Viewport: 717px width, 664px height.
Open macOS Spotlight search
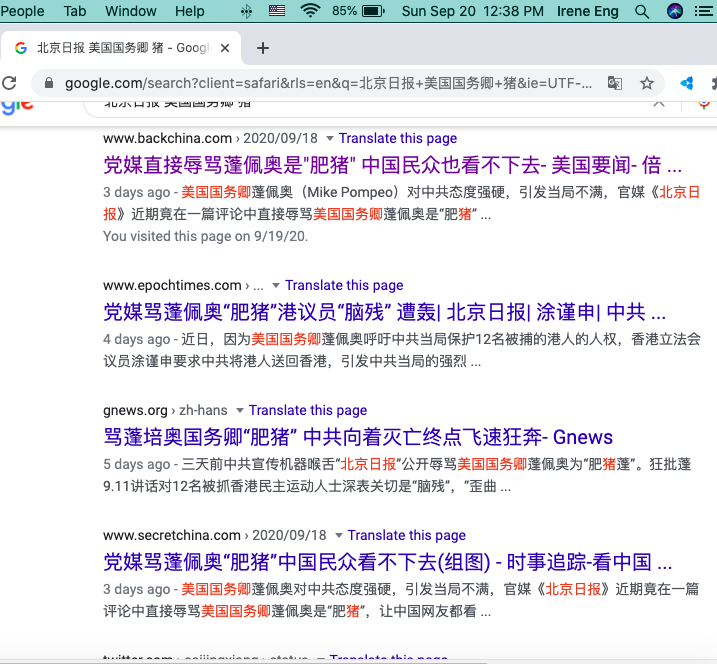pyautogui.click(x=642, y=11)
